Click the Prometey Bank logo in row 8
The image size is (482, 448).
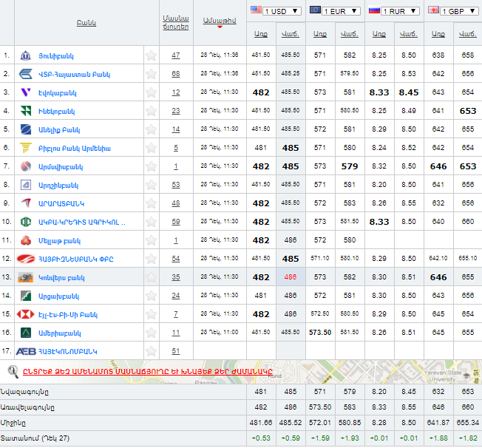click(26, 185)
